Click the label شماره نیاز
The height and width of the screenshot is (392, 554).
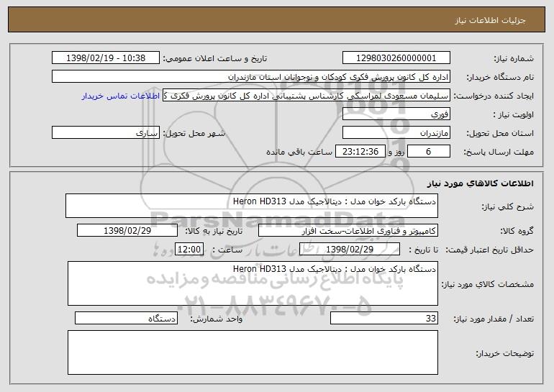514,59
